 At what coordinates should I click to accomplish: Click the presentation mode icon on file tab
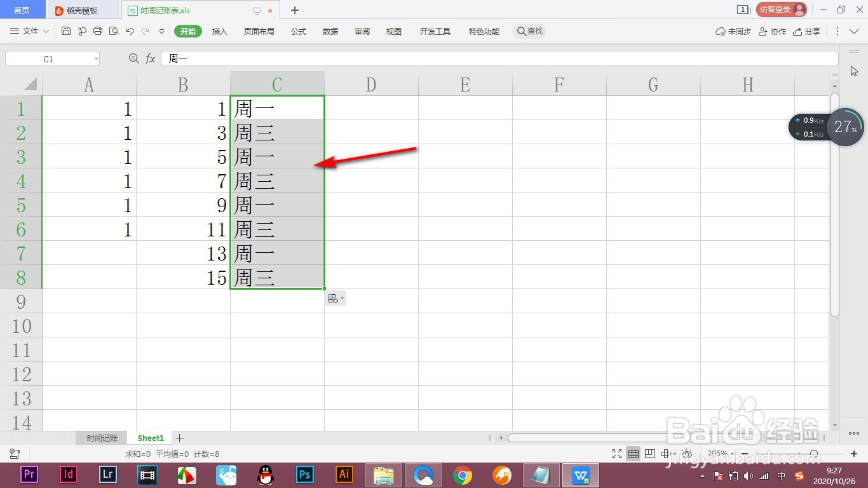coord(257,11)
